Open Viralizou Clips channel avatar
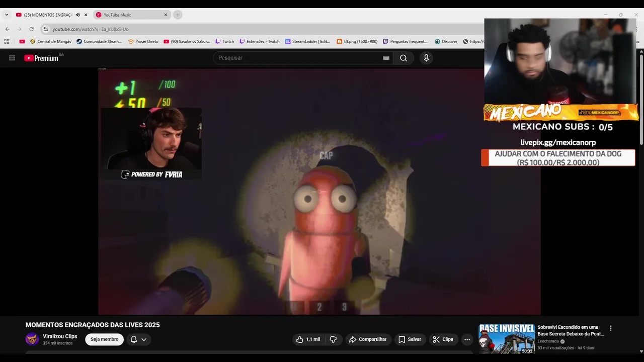 (x=32, y=339)
